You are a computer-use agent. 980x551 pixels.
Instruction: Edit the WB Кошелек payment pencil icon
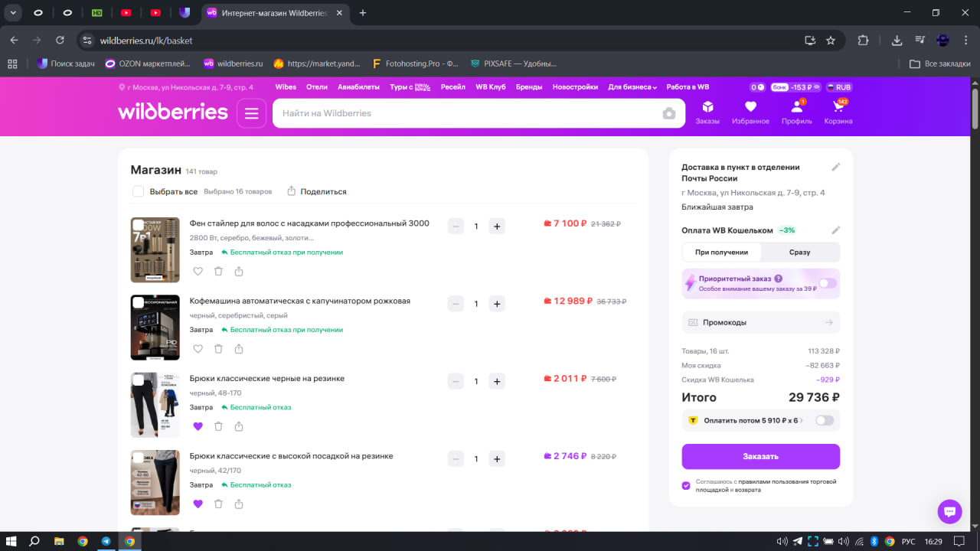(x=836, y=230)
